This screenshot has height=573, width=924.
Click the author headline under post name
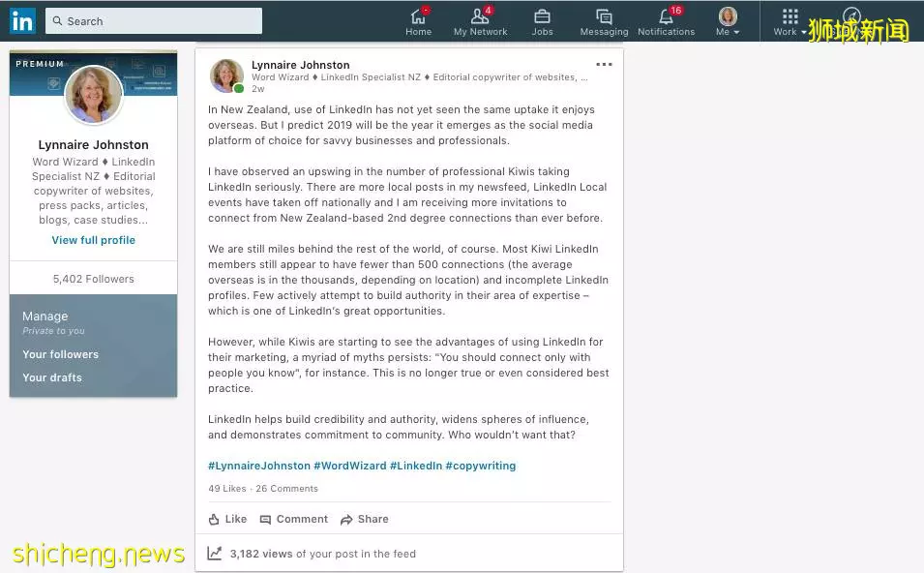tap(420, 77)
